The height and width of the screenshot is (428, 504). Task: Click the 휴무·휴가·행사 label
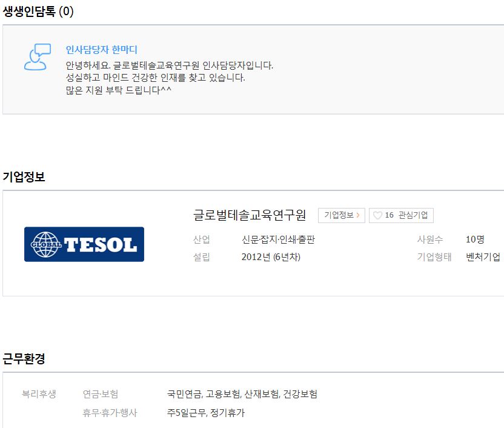pos(110,413)
